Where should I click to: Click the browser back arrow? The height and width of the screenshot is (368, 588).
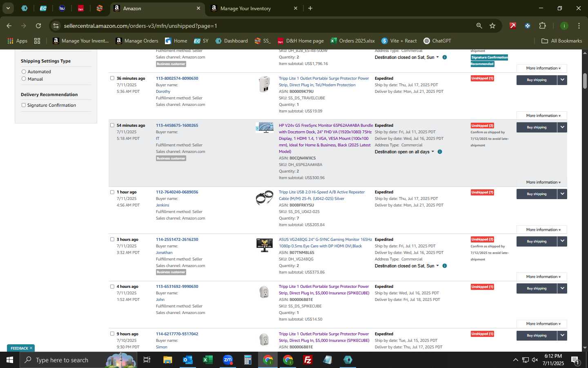9,26
